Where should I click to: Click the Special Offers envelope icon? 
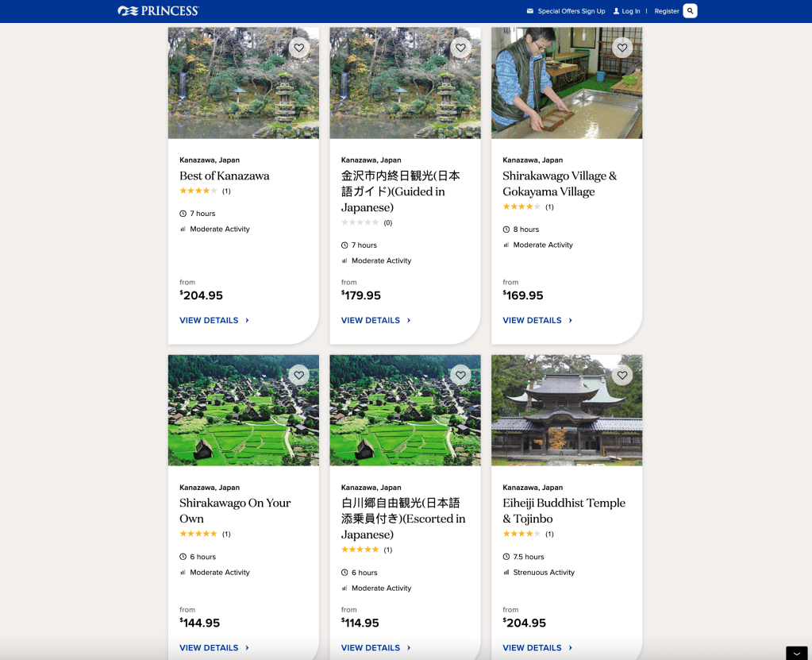point(530,11)
